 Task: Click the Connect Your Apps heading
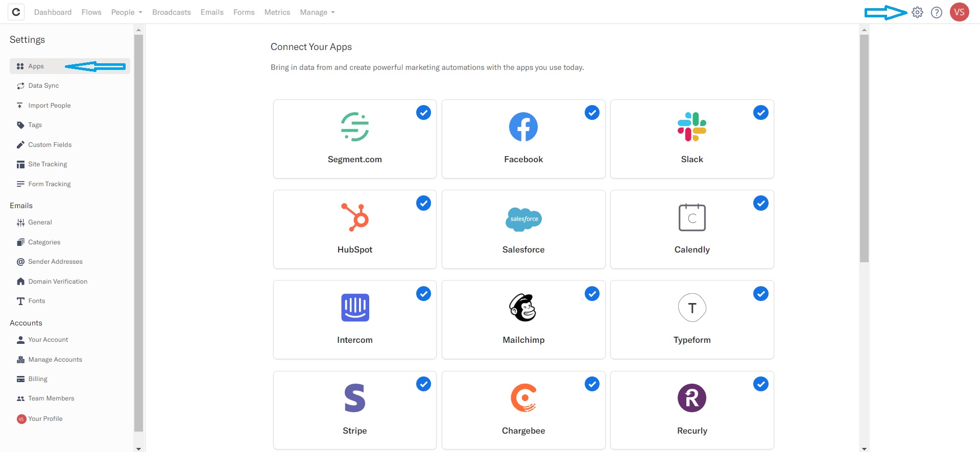click(x=311, y=47)
